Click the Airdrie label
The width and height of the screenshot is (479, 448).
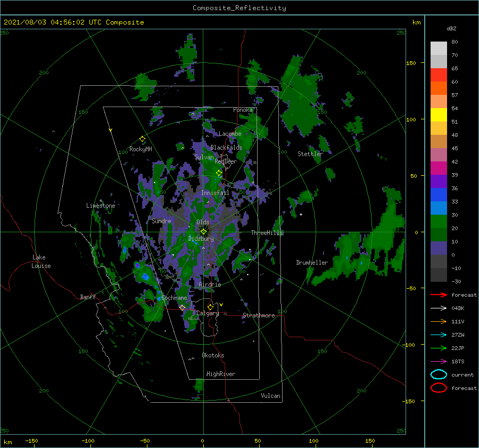point(210,284)
